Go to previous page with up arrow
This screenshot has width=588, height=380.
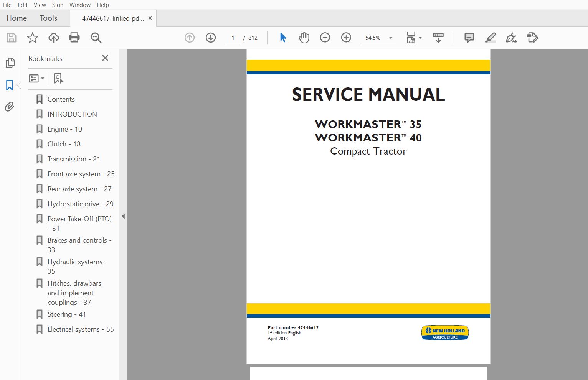[190, 38]
